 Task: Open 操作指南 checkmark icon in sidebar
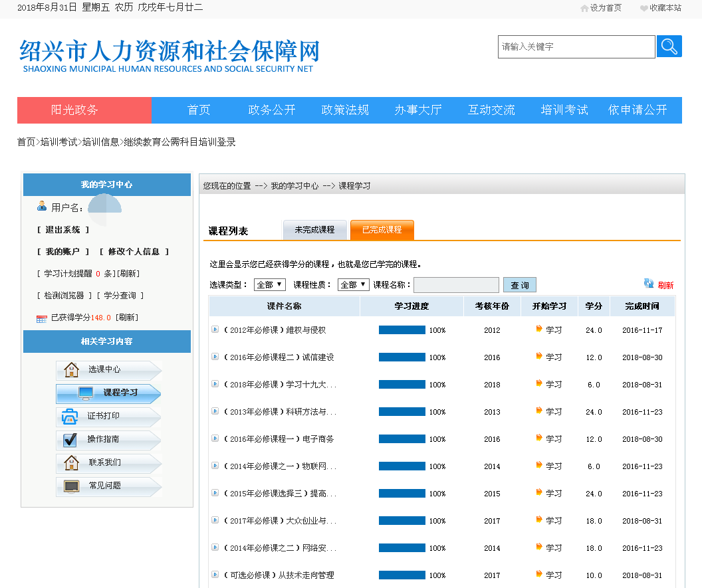point(70,439)
